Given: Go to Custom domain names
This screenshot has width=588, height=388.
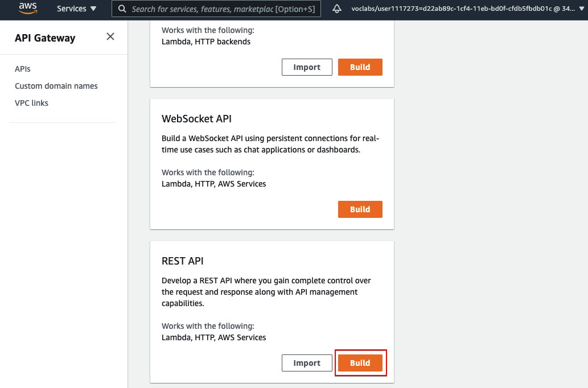Looking at the screenshot, I should 56,86.
